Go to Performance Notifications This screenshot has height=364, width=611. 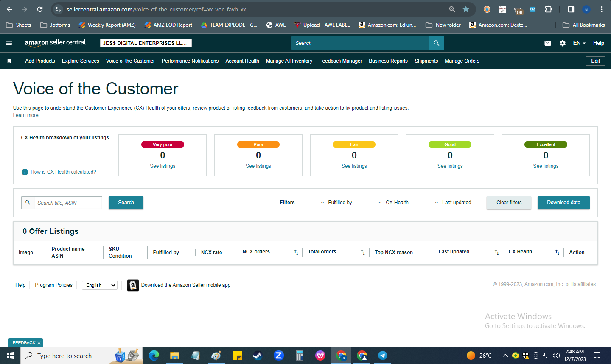[190, 61]
